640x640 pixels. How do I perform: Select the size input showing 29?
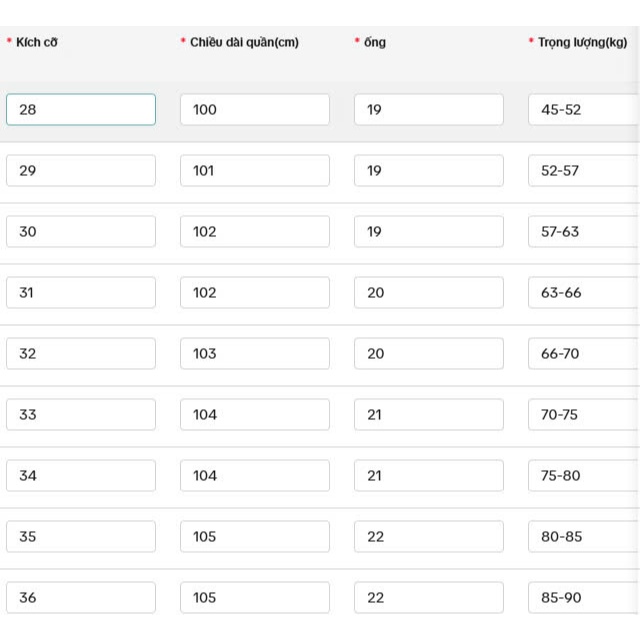tap(80, 170)
